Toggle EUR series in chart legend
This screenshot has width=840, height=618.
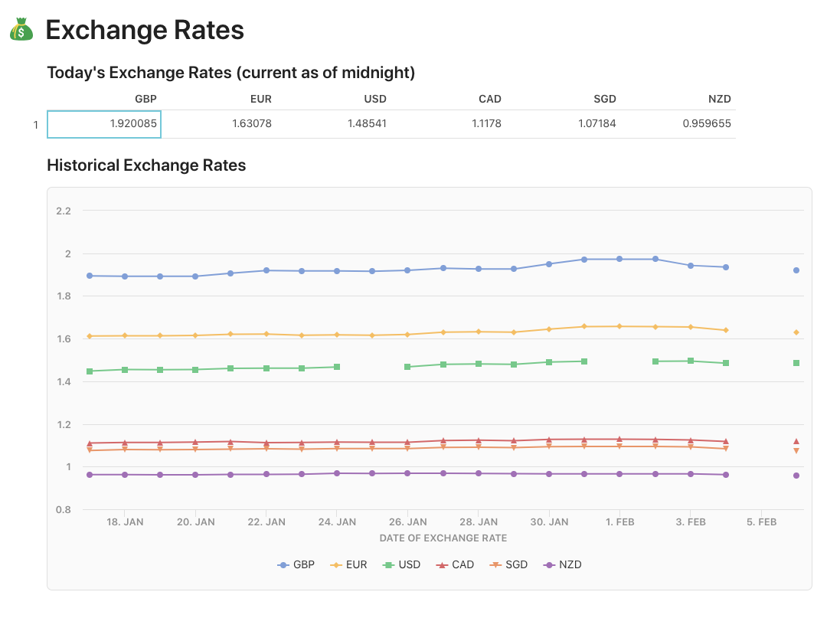click(348, 565)
